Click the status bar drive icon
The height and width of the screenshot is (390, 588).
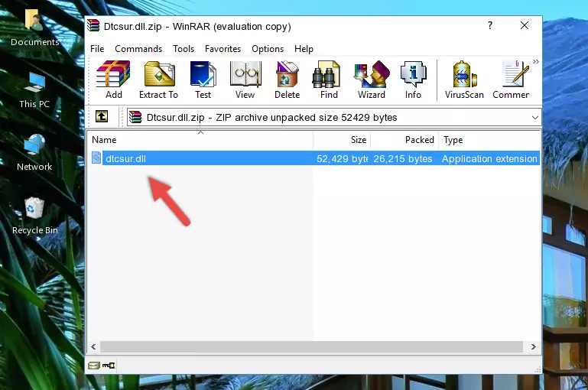coord(94,366)
